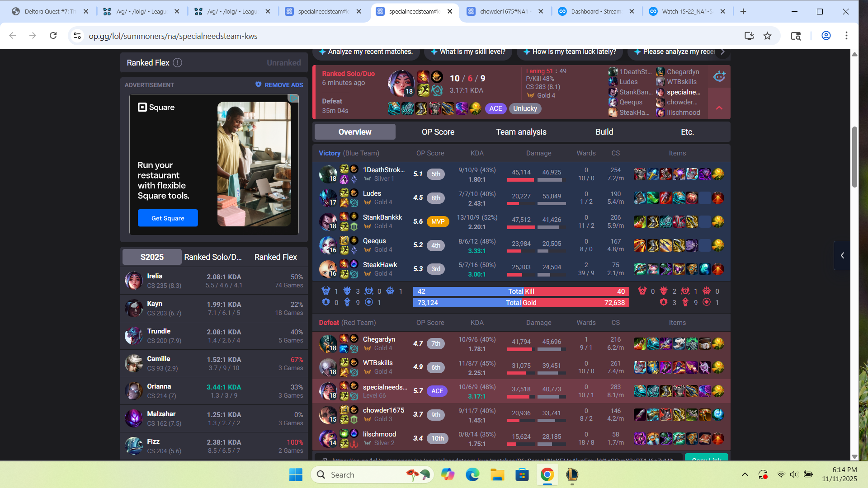
Task: Click browser reload icon
Action: [53, 36]
